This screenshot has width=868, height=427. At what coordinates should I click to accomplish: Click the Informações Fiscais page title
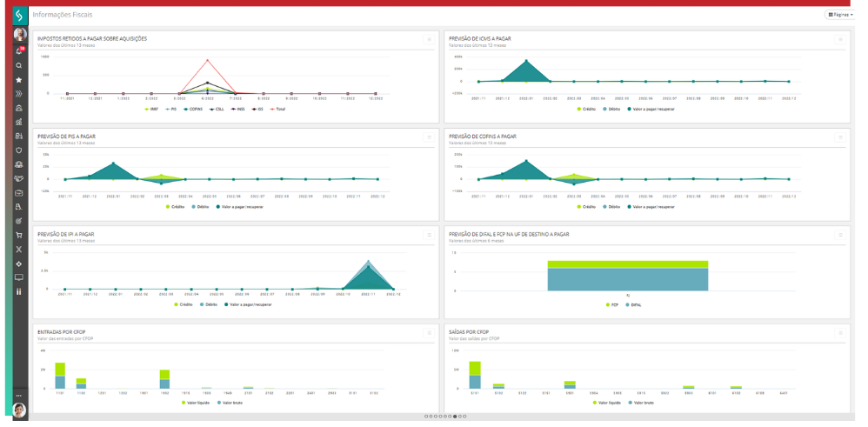point(63,16)
